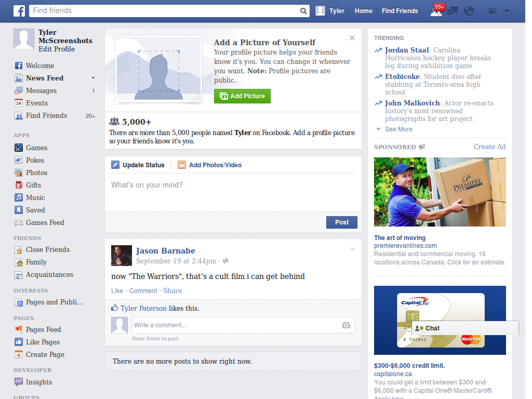The width and height of the screenshot is (532, 399).
Task: Click the Pages Feed flag icon
Action: coord(19,329)
